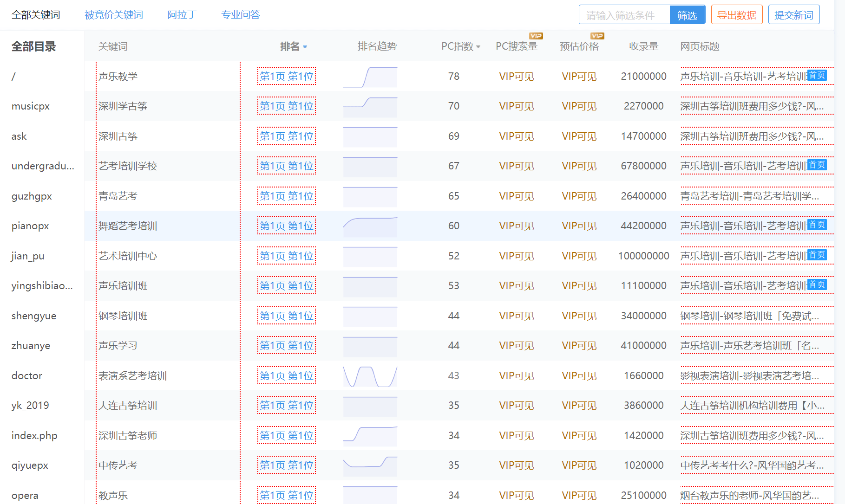
Task: Focus the 请输入筛选条件 filter input
Action: 624,15
